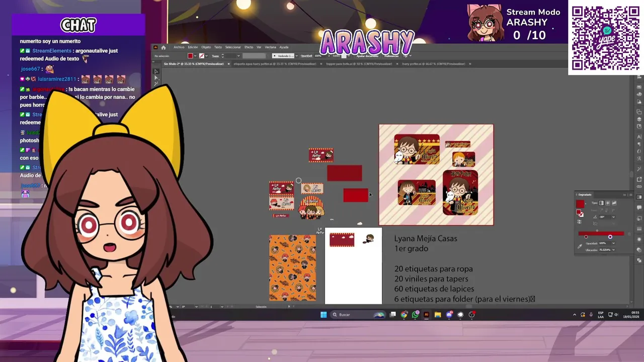The image size is (644, 362).
Task: Select the orange Harry Potter pattern artwork
Action: pyautogui.click(x=293, y=268)
